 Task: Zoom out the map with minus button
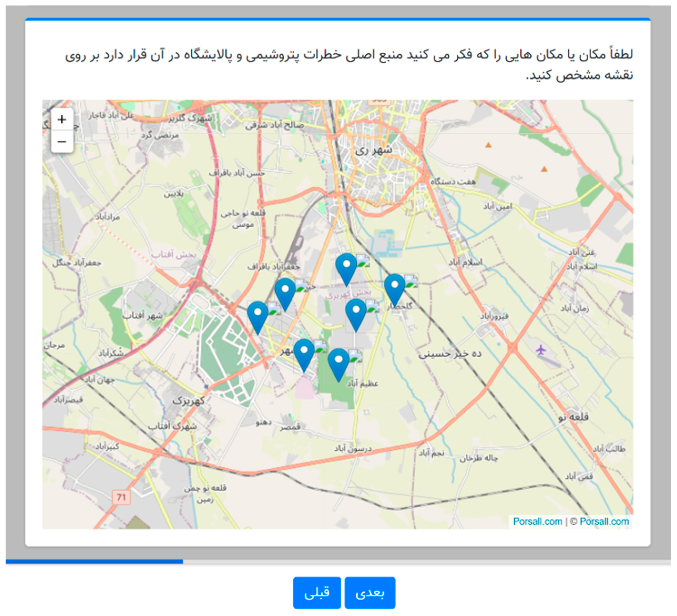[x=62, y=142]
